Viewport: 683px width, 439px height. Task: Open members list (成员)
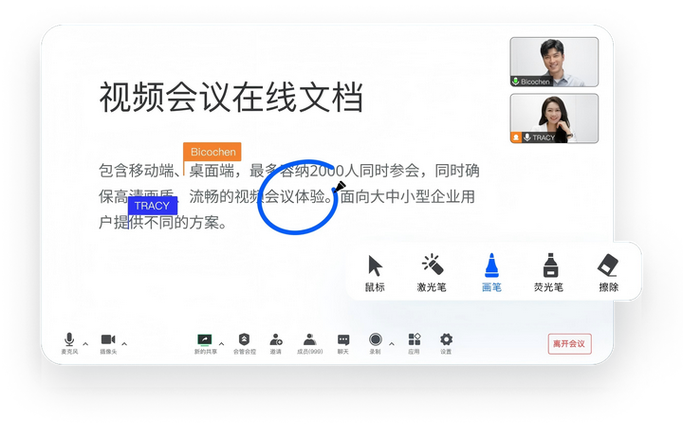[310, 343]
